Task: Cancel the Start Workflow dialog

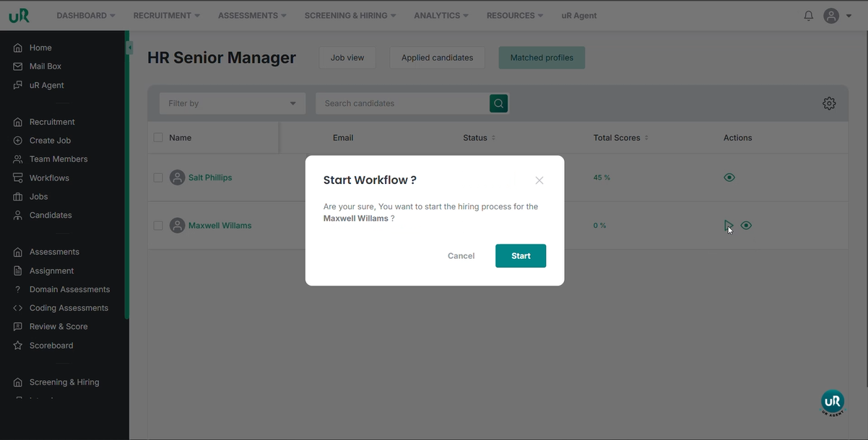Action: pos(461,256)
